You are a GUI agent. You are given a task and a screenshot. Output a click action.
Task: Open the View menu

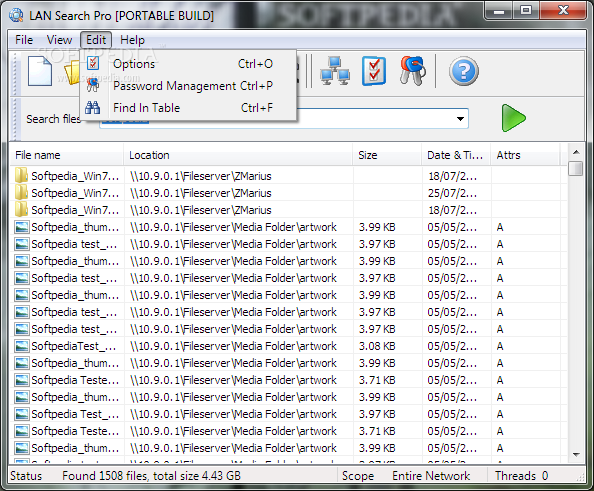pos(59,40)
